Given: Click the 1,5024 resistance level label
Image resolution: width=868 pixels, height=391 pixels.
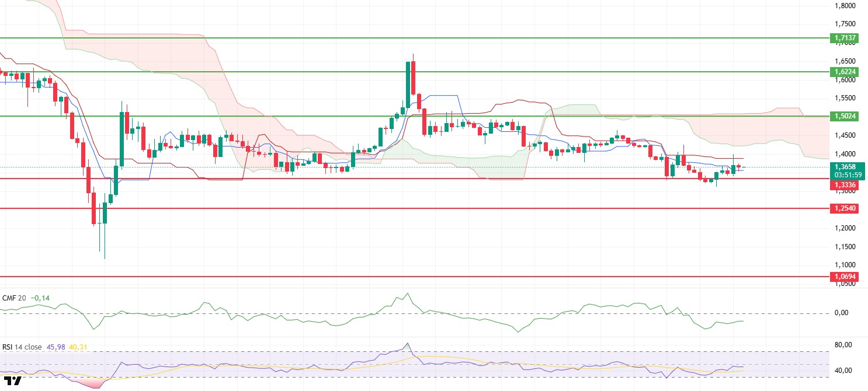Looking at the screenshot, I should point(846,116).
